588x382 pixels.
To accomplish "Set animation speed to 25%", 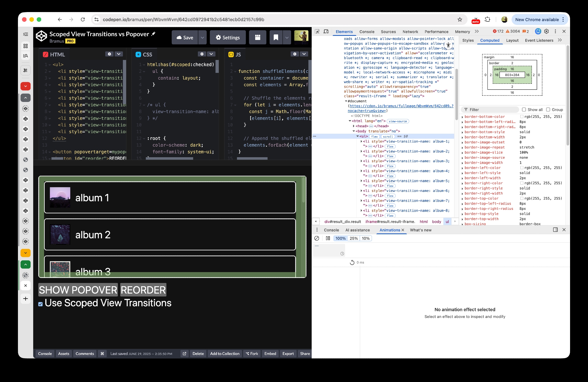I will 354,238.
